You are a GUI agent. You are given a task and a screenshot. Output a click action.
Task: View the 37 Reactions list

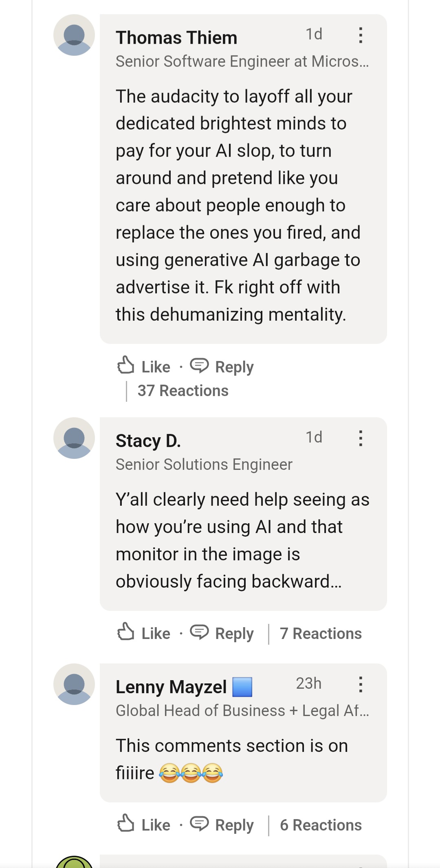tap(183, 391)
